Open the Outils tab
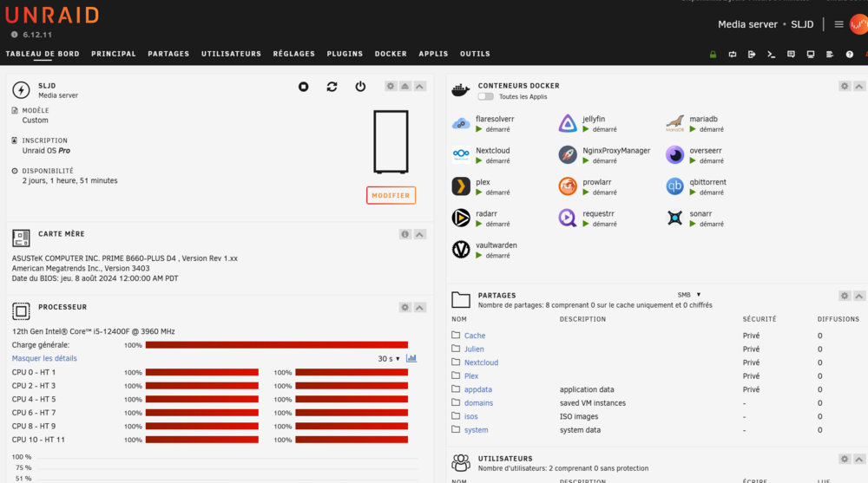 (x=475, y=55)
